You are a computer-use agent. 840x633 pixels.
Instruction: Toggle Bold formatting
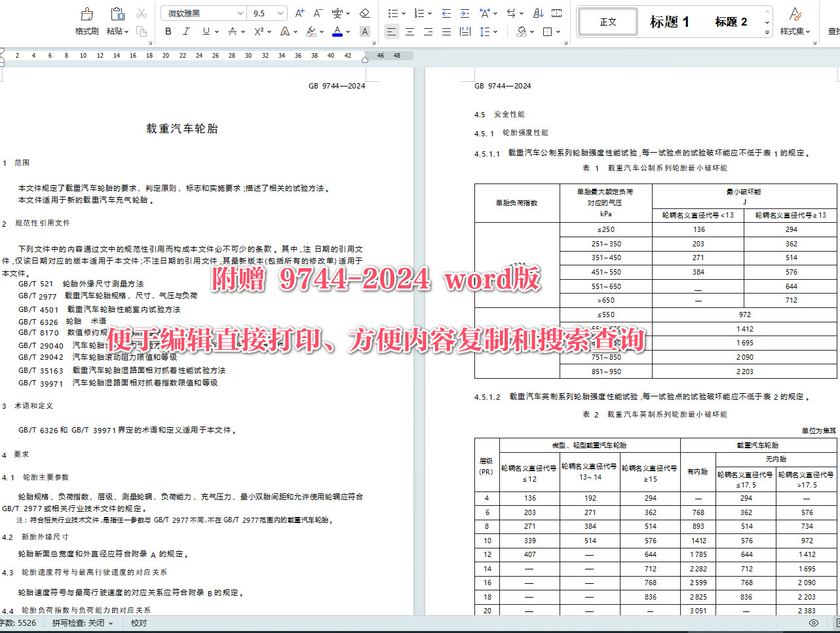pos(168,31)
